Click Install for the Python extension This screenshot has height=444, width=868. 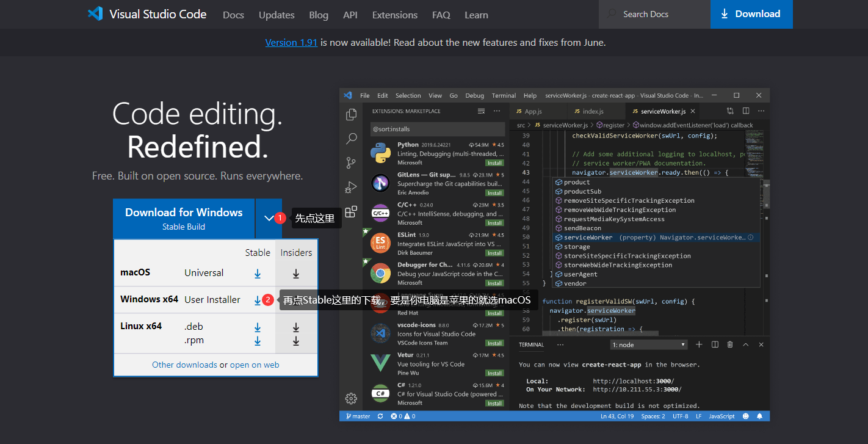[x=494, y=163]
